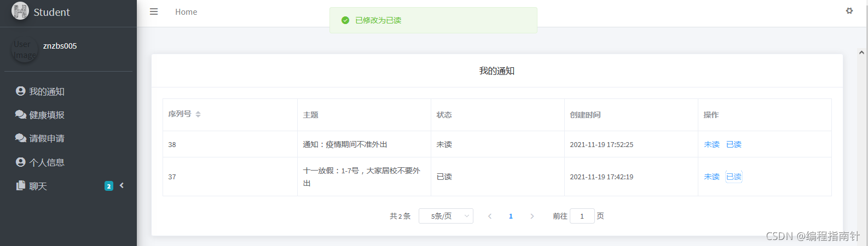The height and width of the screenshot is (246, 868).
Task: Click the 我的通知 user icon in sidebar
Action: 20,91
